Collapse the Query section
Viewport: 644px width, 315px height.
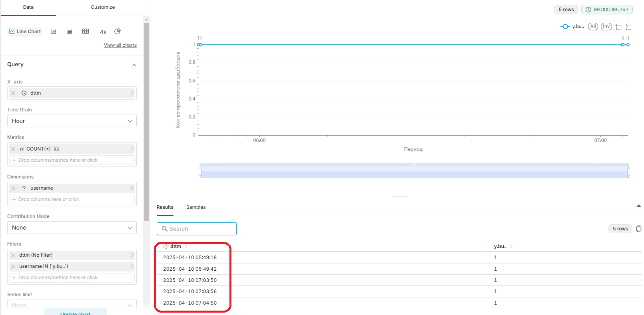(134, 65)
